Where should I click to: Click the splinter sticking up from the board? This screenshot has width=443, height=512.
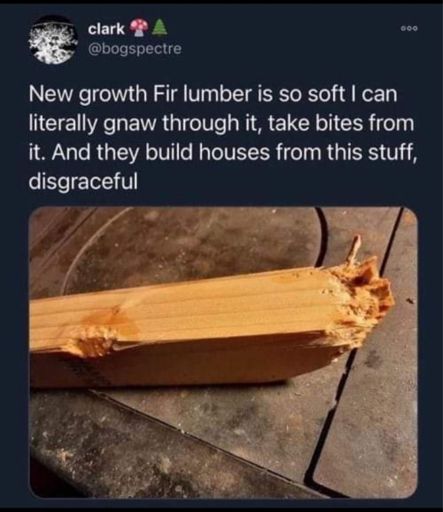(x=355, y=248)
